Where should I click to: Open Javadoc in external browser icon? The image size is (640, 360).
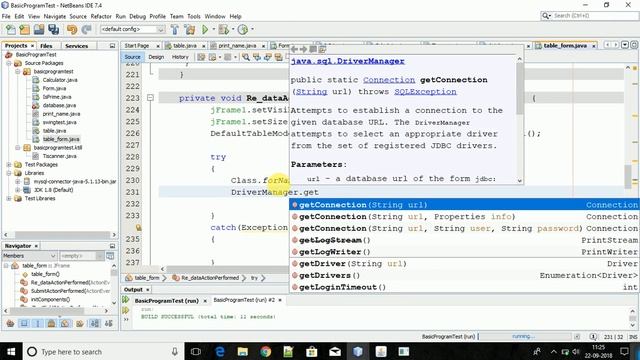click(322, 49)
